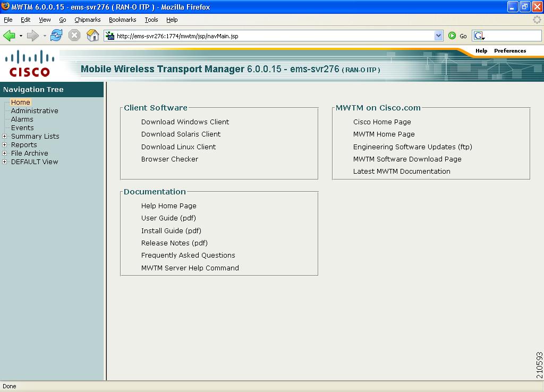The height and width of the screenshot is (392, 544).
Task: Expand the DEFAULT View tree node
Action: (4, 161)
